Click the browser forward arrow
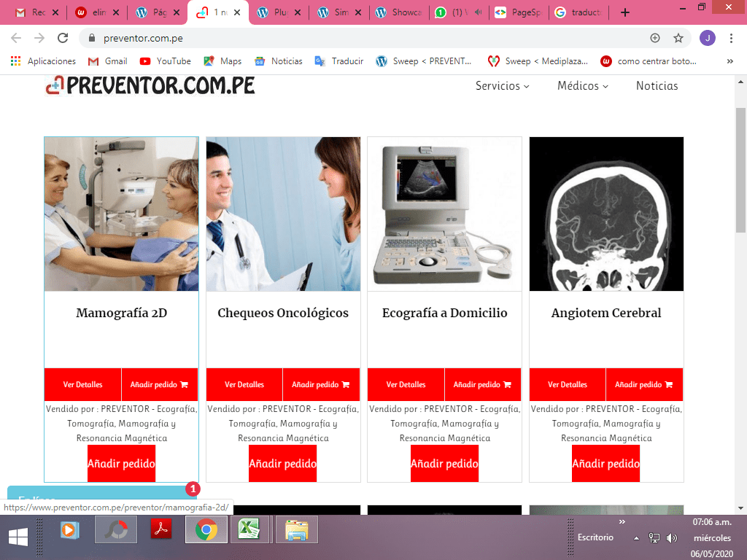The height and width of the screenshot is (560, 747). [39, 38]
